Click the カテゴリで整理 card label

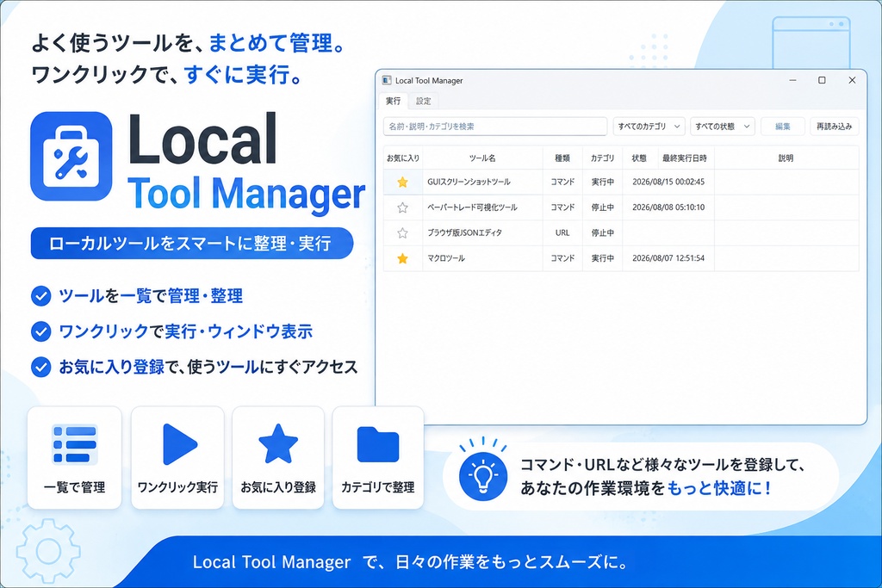[378, 487]
